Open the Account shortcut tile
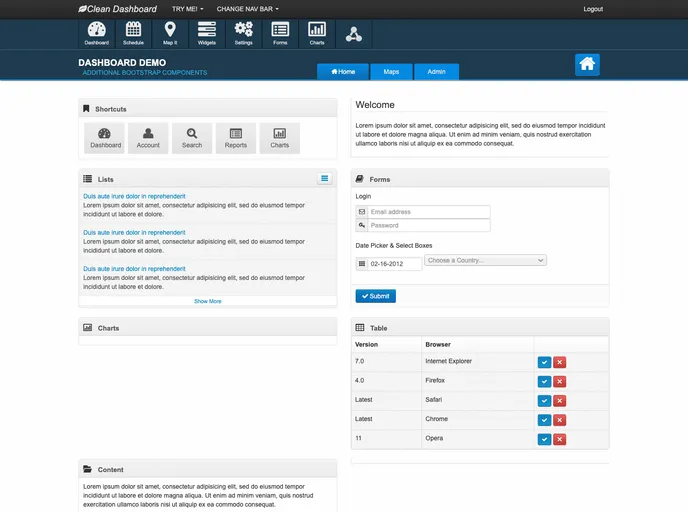The image size is (688, 512). click(148, 138)
